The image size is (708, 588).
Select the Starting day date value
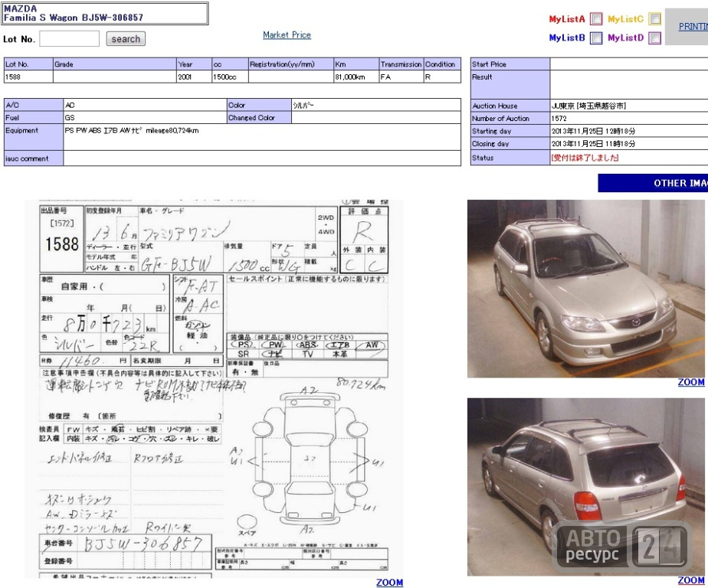[593, 131]
